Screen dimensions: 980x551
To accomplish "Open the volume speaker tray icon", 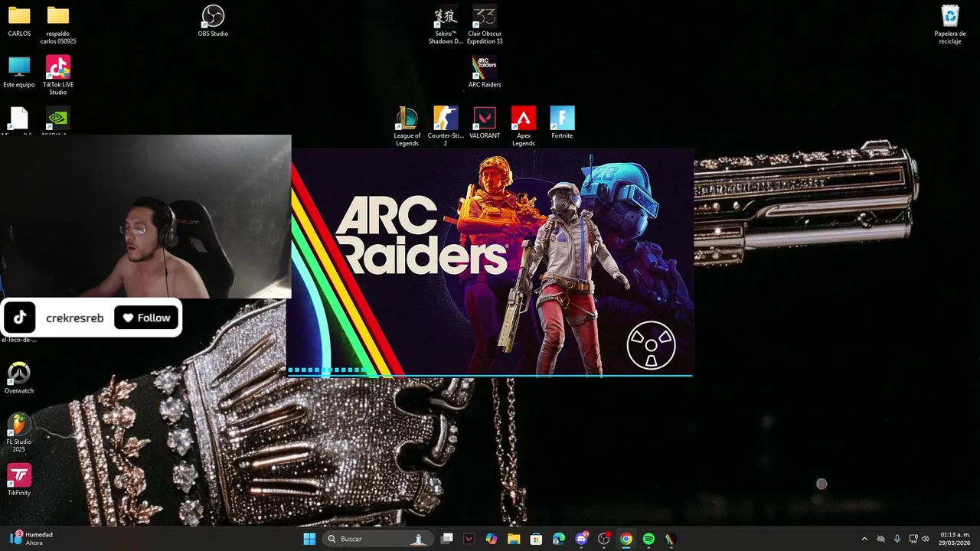I will point(925,539).
